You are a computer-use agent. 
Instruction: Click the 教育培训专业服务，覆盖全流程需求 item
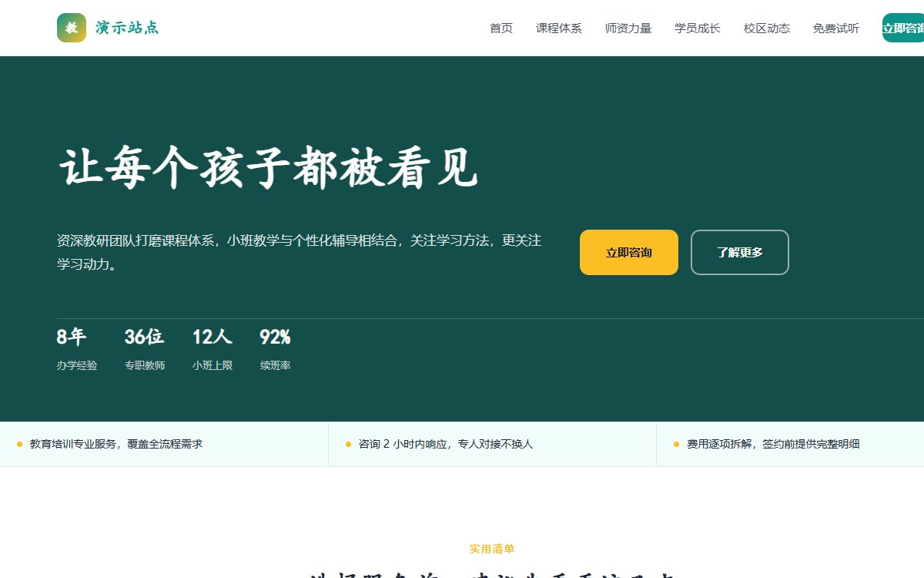(x=116, y=444)
